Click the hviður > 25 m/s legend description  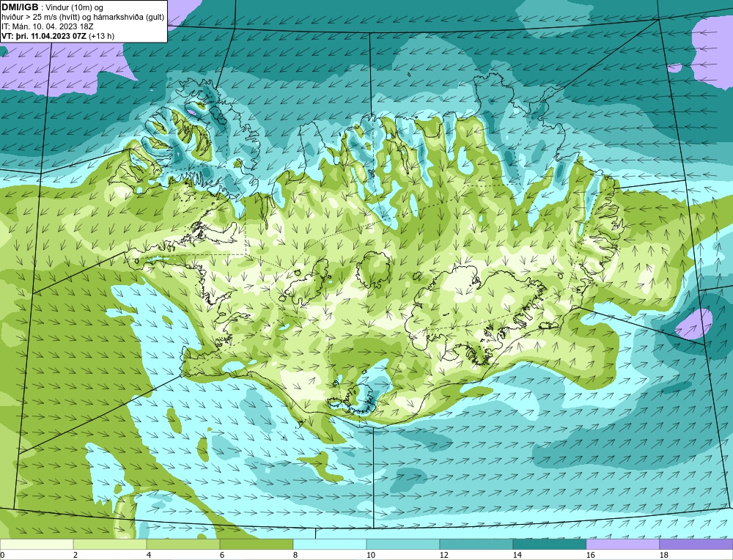83,18
